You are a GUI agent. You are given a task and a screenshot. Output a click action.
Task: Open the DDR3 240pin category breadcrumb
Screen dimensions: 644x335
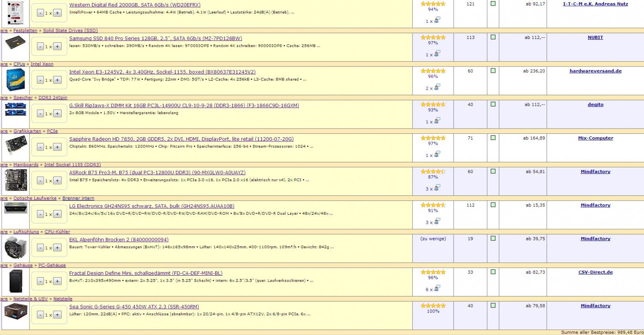[53, 98]
